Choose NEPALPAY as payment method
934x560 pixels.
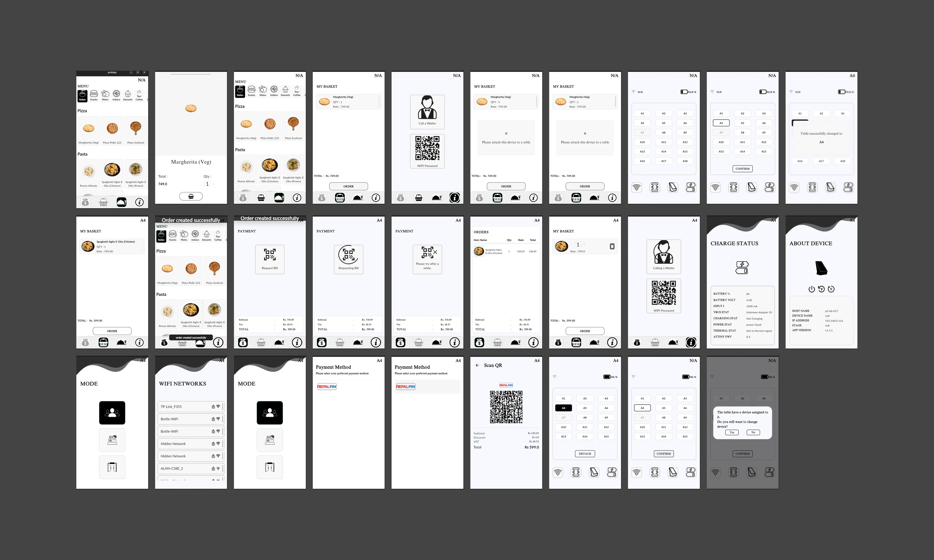click(x=327, y=386)
